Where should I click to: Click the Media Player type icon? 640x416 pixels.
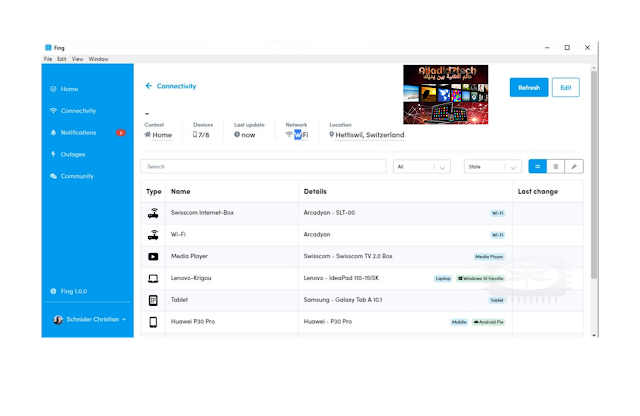tap(153, 256)
